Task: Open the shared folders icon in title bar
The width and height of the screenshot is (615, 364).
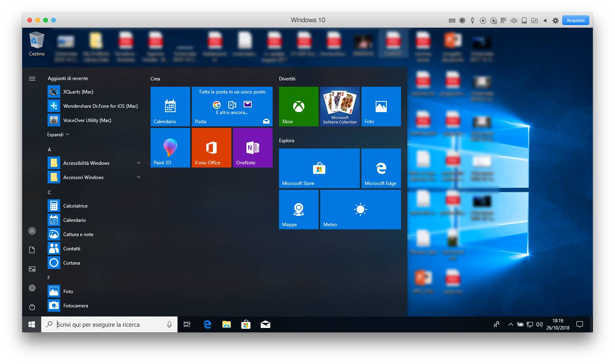Action: coord(535,21)
